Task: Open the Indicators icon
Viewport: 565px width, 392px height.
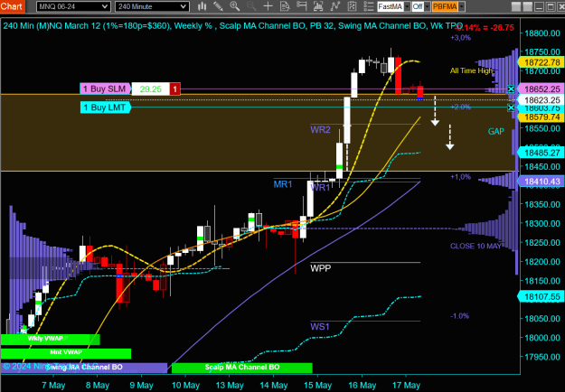Action: 335,6
